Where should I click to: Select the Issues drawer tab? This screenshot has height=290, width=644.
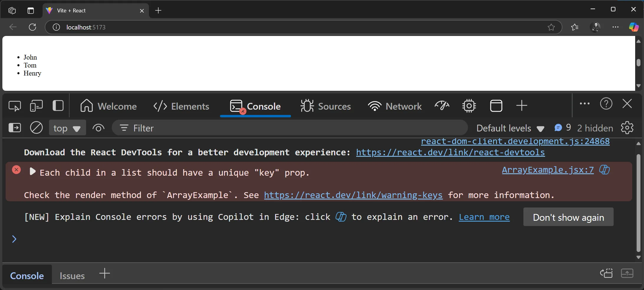[x=72, y=276]
